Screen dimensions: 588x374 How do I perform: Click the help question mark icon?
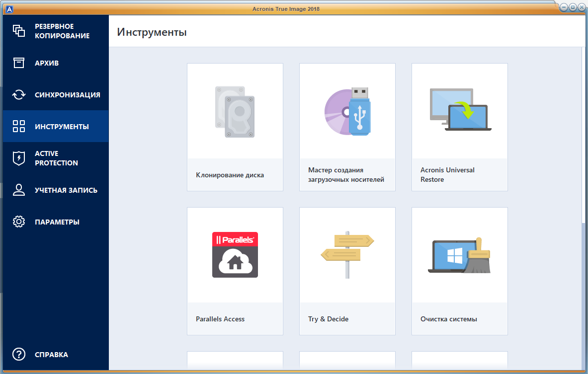click(x=19, y=355)
